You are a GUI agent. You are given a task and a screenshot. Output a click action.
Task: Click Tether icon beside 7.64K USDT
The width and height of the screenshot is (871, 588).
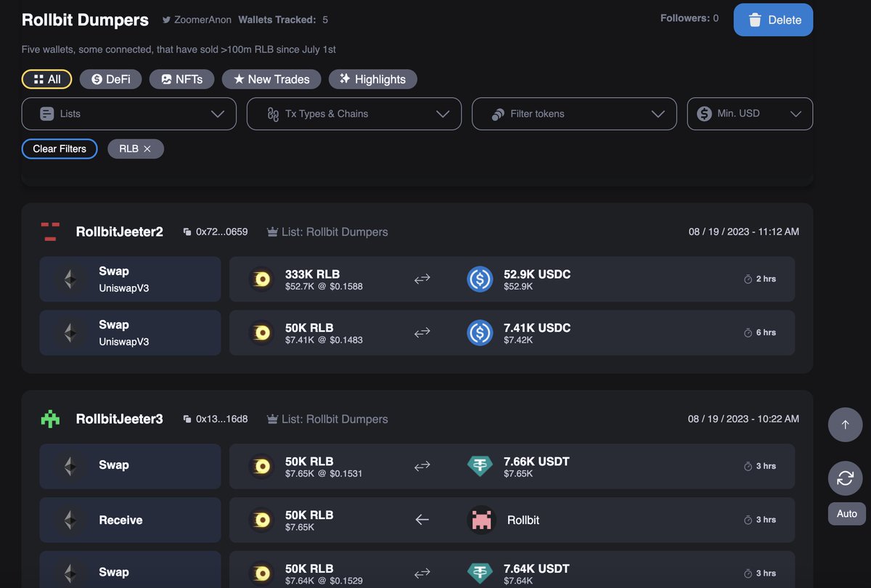click(480, 573)
